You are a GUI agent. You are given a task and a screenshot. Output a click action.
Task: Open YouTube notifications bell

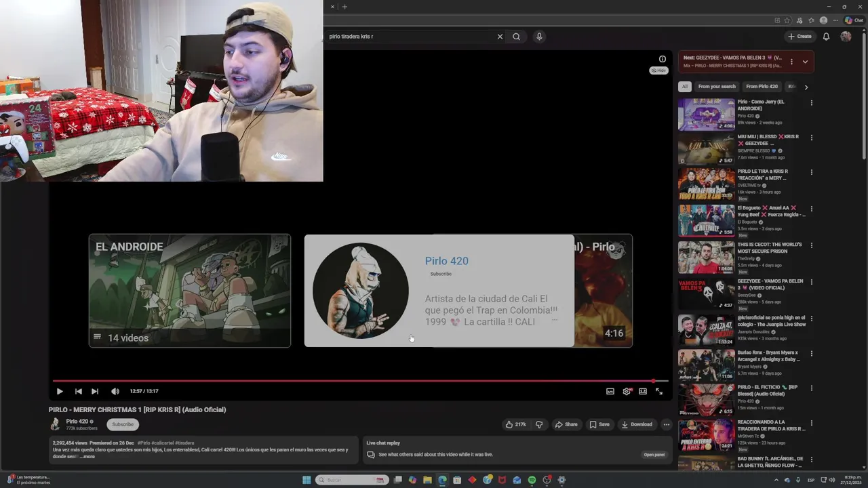pyautogui.click(x=826, y=37)
